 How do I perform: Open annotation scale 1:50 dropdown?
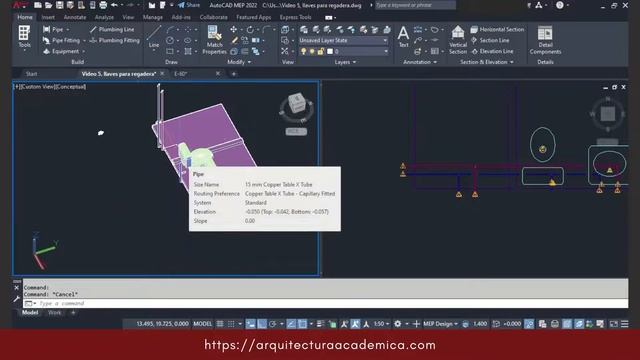click(x=382, y=324)
